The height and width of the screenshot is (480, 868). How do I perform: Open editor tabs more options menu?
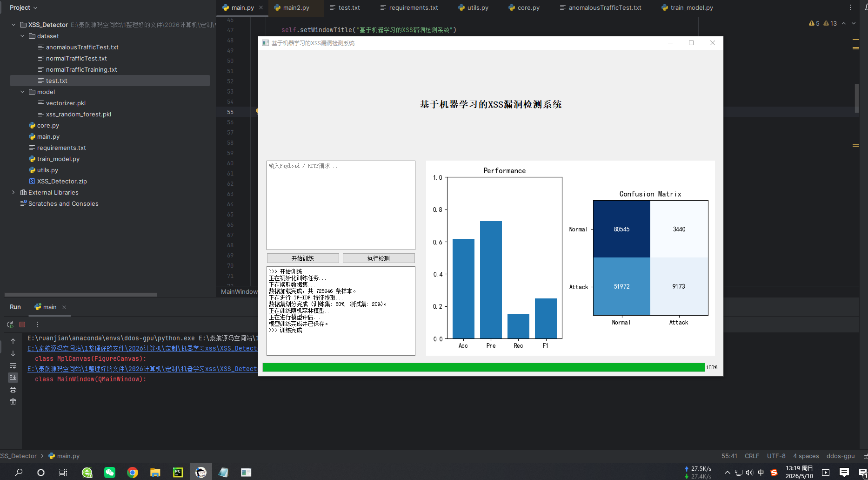click(x=850, y=7)
